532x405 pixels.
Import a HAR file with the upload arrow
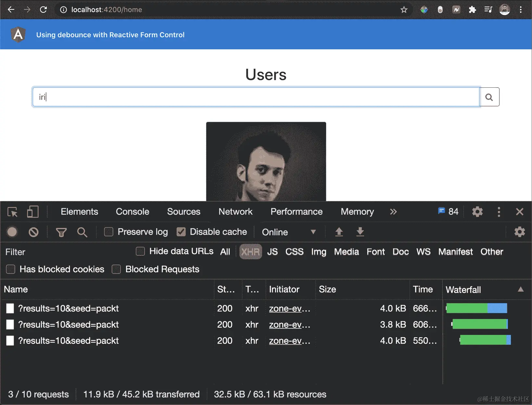coord(339,232)
